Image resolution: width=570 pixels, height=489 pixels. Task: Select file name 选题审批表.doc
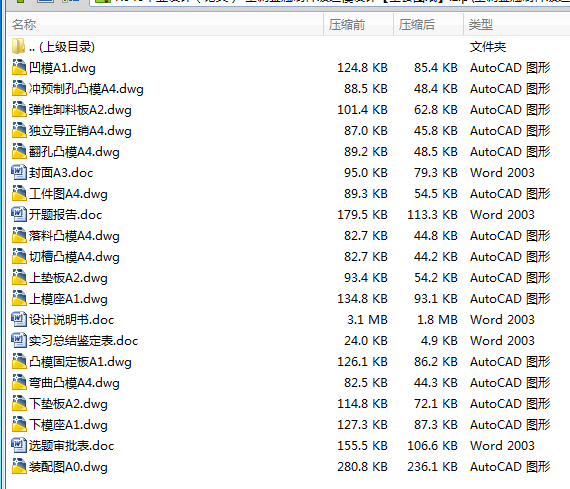pos(71,446)
